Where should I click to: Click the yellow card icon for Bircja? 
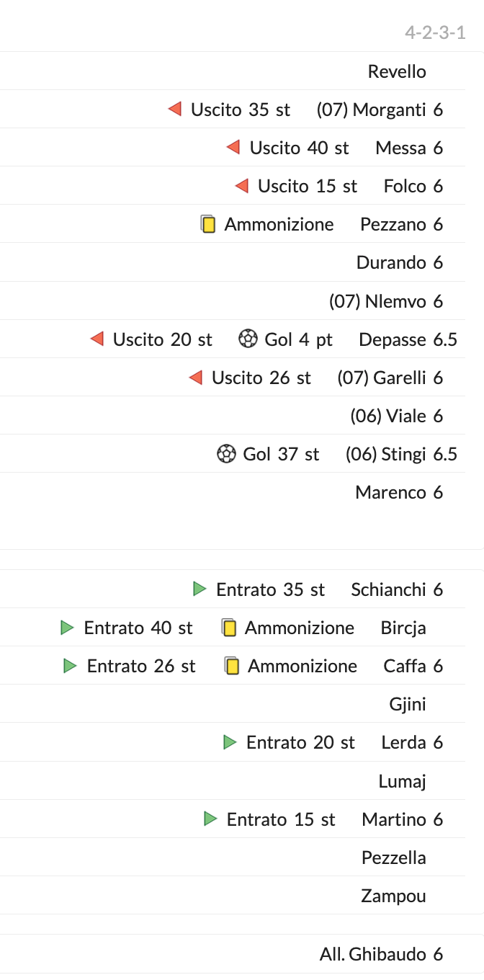pos(229,628)
